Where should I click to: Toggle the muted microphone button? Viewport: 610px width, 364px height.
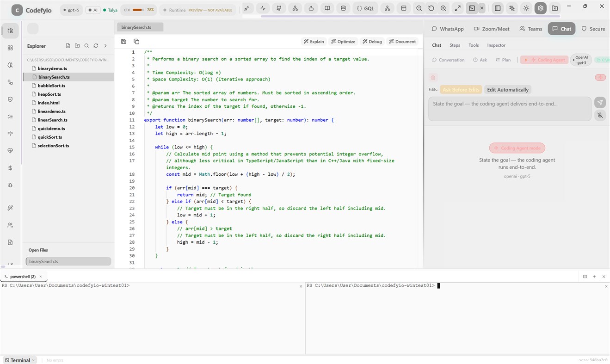600,115
